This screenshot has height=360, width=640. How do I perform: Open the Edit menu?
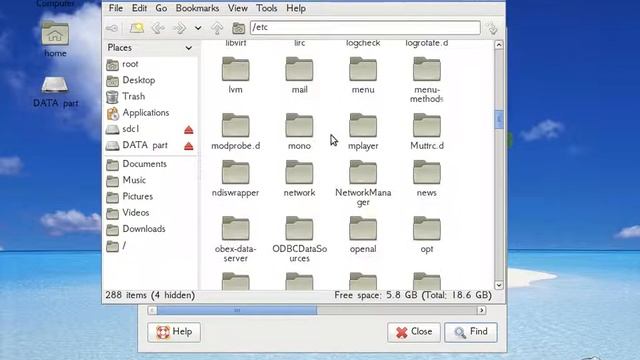click(139, 8)
